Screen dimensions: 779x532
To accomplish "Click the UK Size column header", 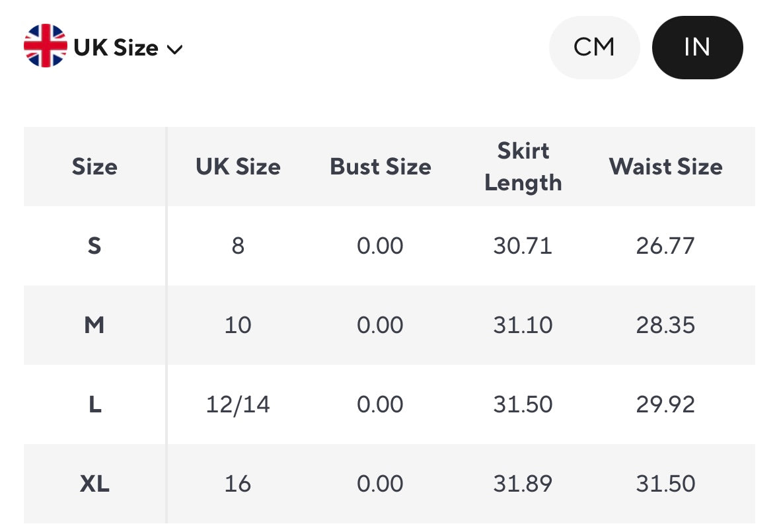I will [238, 167].
